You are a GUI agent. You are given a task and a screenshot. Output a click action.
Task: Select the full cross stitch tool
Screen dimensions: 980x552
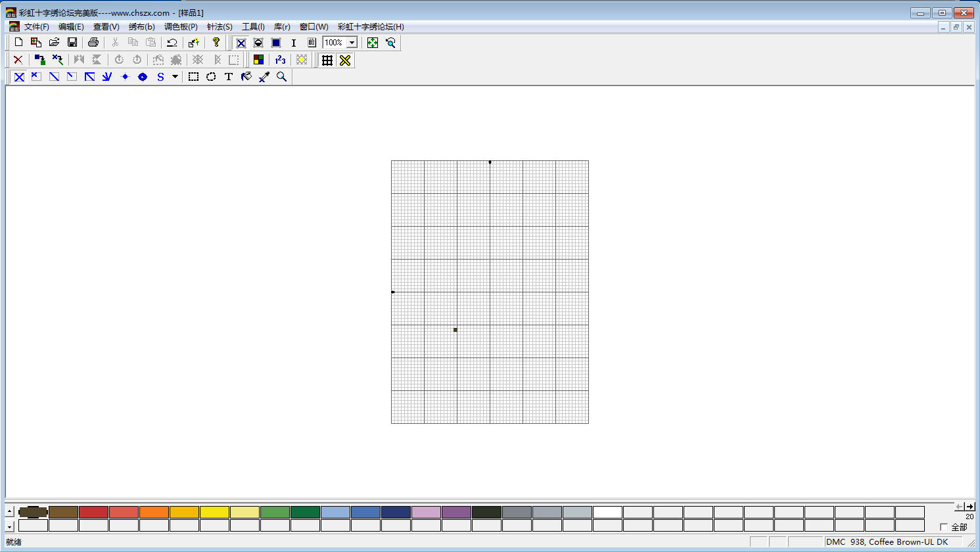(x=19, y=77)
